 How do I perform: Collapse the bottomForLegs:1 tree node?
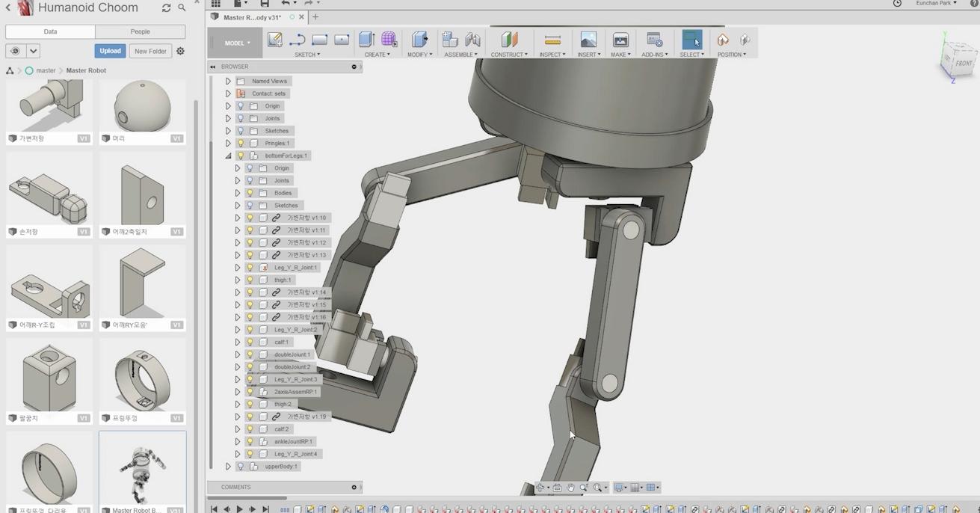pyautogui.click(x=228, y=156)
